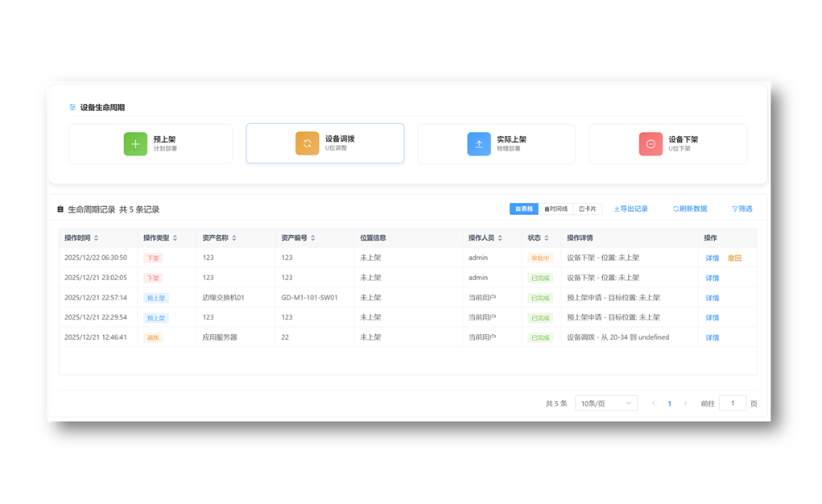This screenshot has width=822, height=504.
Task: Click 撤回 on the pending approval record
Action: click(x=734, y=258)
